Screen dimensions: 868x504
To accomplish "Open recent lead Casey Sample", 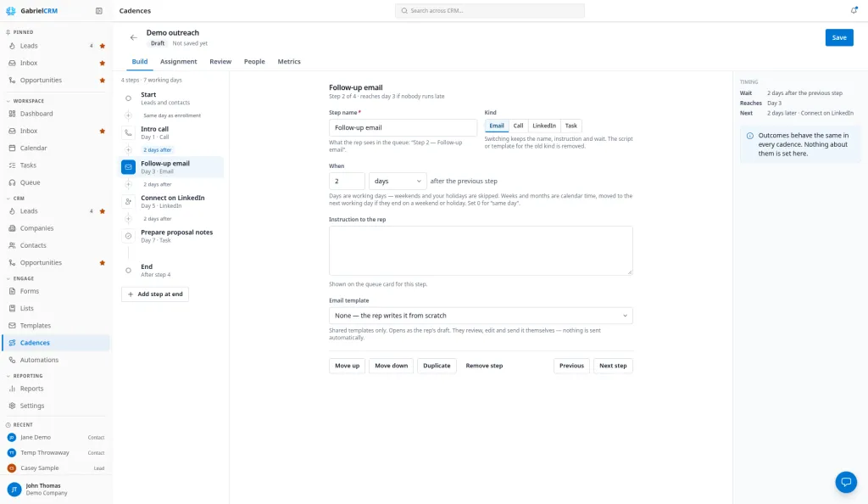I will pos(55,468).
